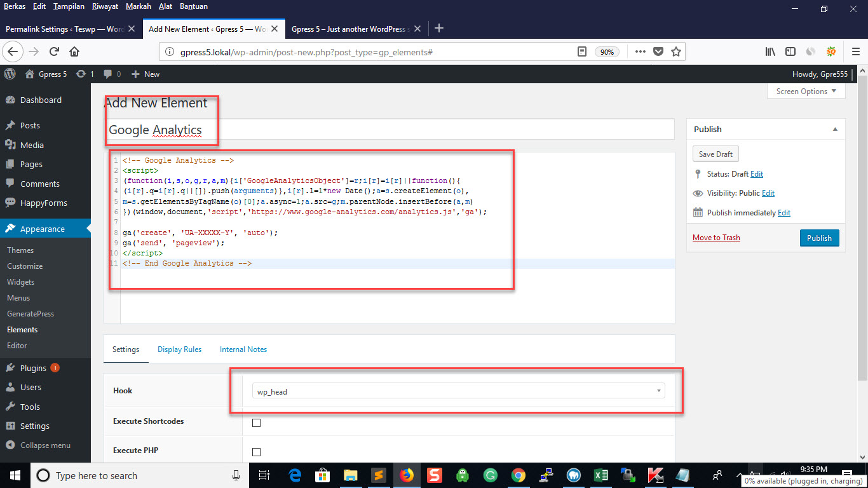Image resolution: width=868 pixels, height=488 pixels.
Task: Enable the Execute Shortcodes checkbox
Action: tap(257, 423)
